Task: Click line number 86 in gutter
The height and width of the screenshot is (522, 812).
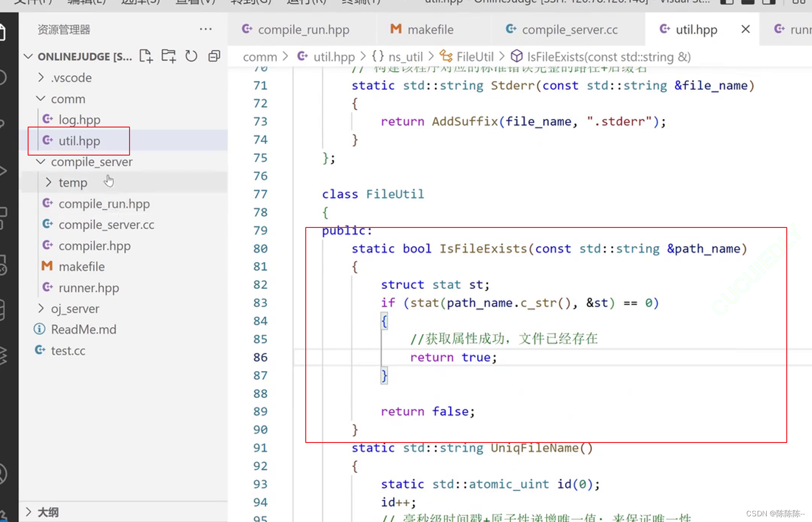Action: (260, 357)
